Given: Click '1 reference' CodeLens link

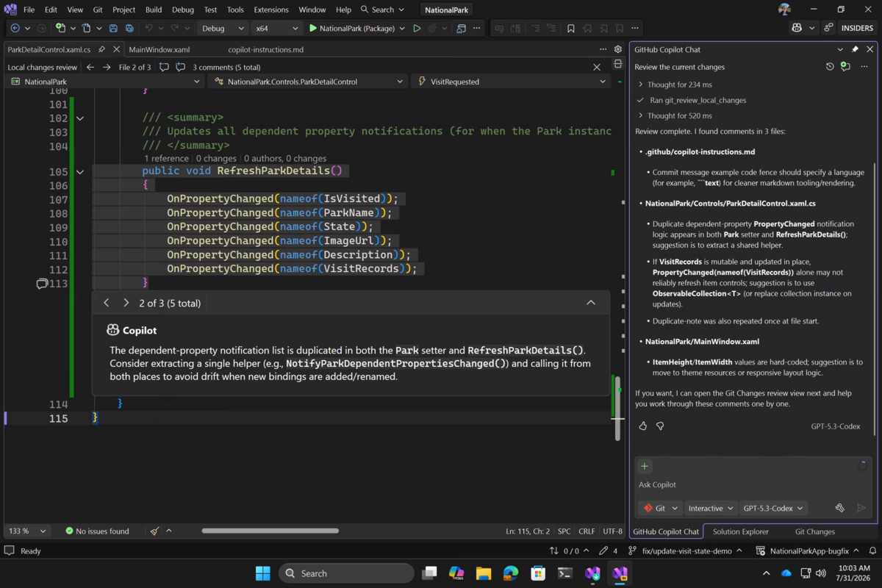Looking at the screenshot, I should (x=166, y=158).
